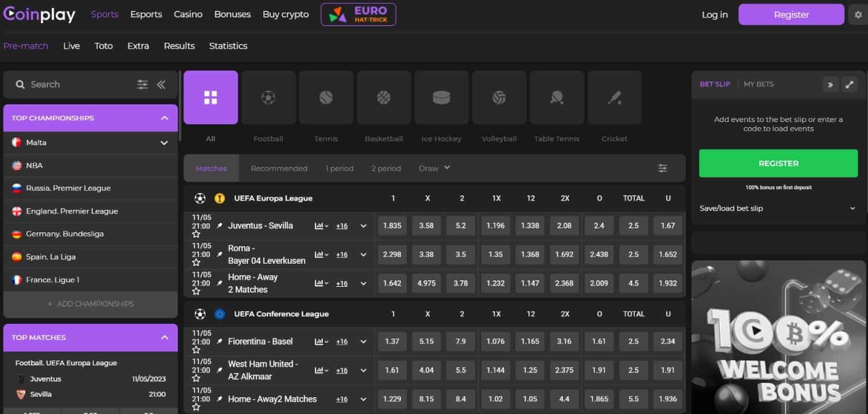
Task: Expand the Malta championship entry
Action: (164, 143)
